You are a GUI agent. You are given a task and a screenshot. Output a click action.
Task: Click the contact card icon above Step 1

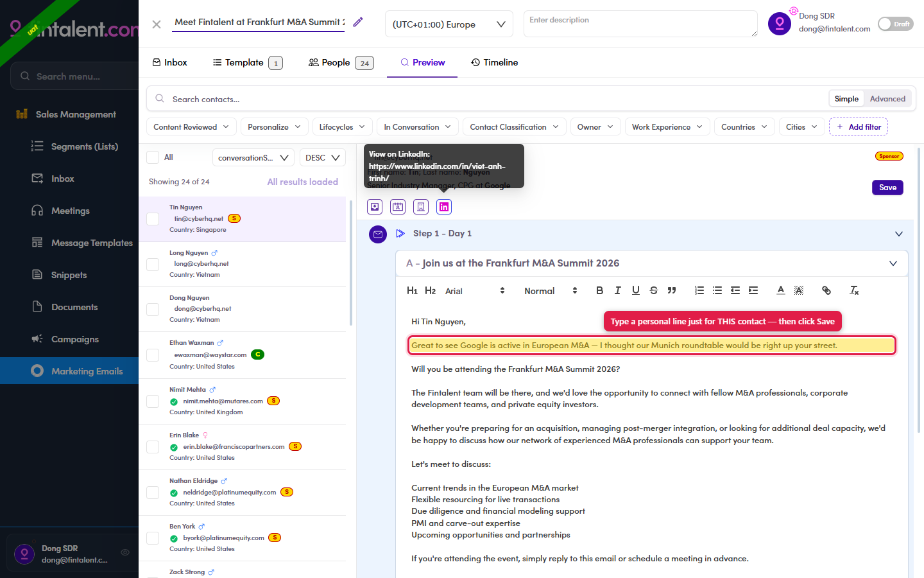[x=398, y=207]
